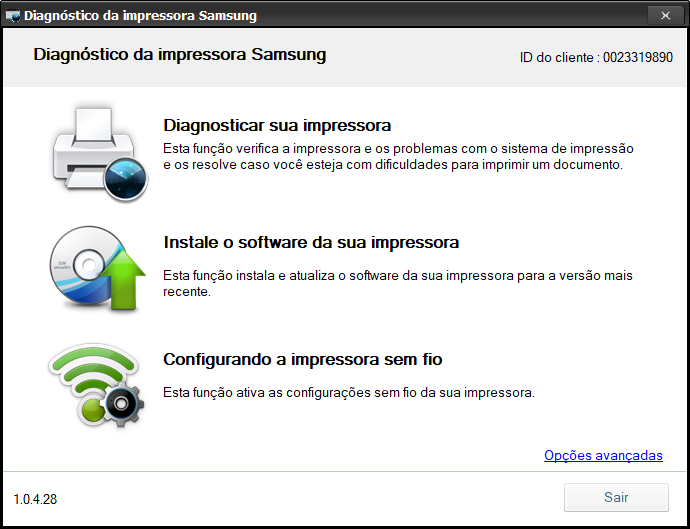The height and width of the screenshot is (529, 690).
Task: Click the green upward arrow on the disc
Action: click(123, 278)
